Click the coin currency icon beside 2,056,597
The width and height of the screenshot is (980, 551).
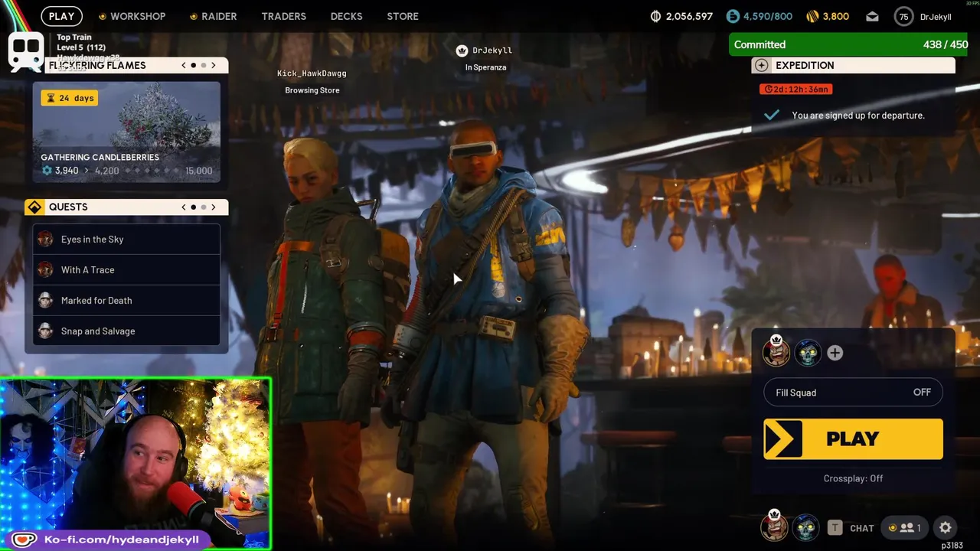tap(655, 16)
